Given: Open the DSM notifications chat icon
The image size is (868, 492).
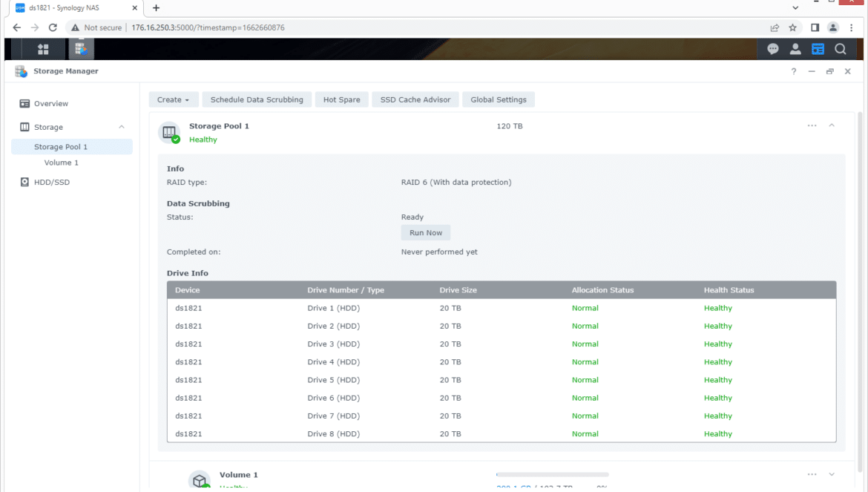Looking at the screenshot, I should point(773,49).
